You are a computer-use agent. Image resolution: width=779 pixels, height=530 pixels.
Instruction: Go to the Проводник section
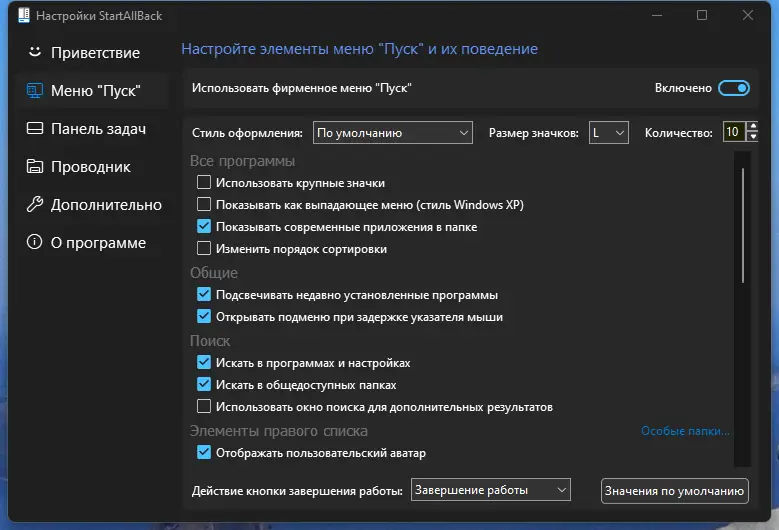(x=91, y=167)
